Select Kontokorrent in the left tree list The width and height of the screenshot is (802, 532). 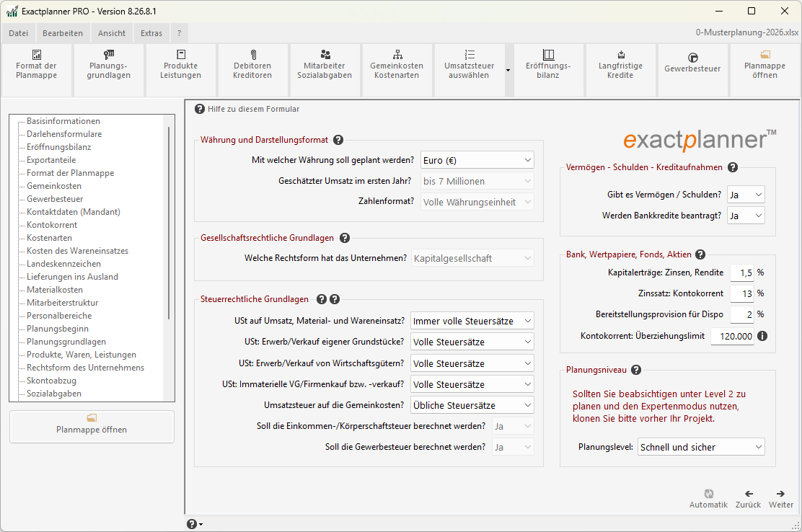(52, 225)
